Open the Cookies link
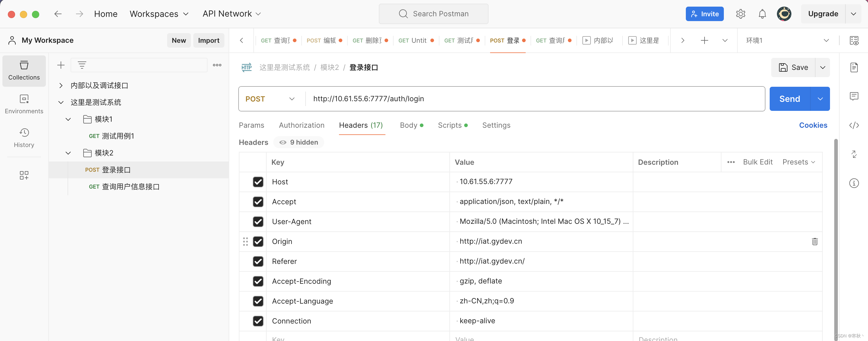Image resolution: width=868 pixels, height=341 pixels. (813, 125)
